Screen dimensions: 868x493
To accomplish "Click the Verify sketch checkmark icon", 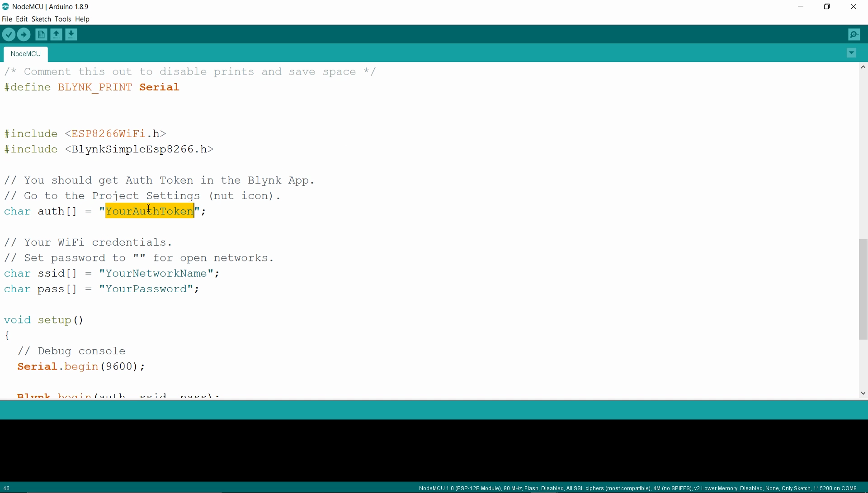I will pos(9,35).
